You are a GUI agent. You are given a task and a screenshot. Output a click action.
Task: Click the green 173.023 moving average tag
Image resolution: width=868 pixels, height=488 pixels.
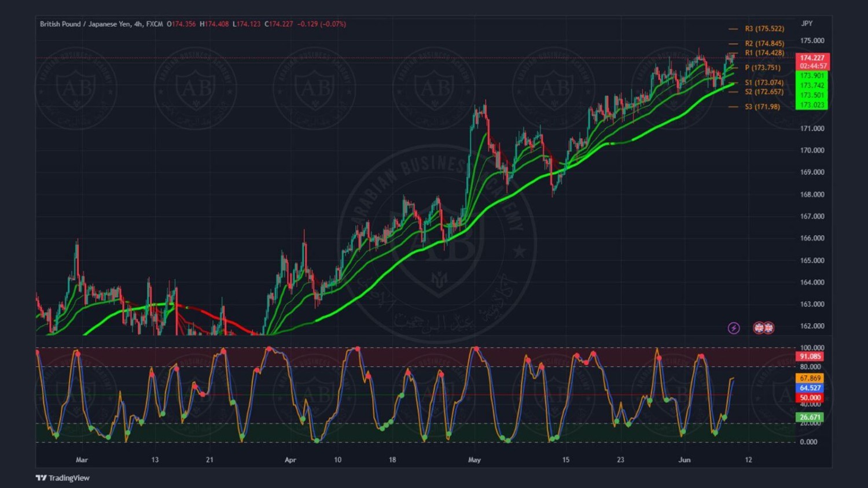pos(812,105)
